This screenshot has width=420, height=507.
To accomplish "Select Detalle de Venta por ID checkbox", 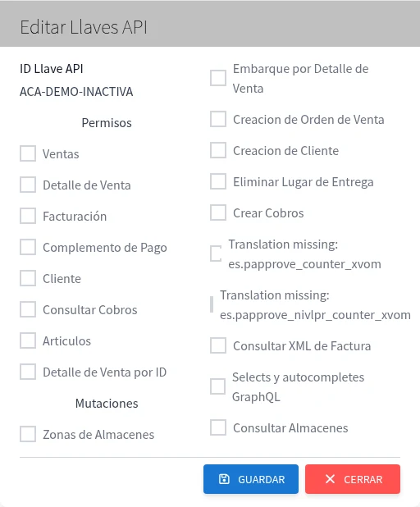I will tap(28, 372).
